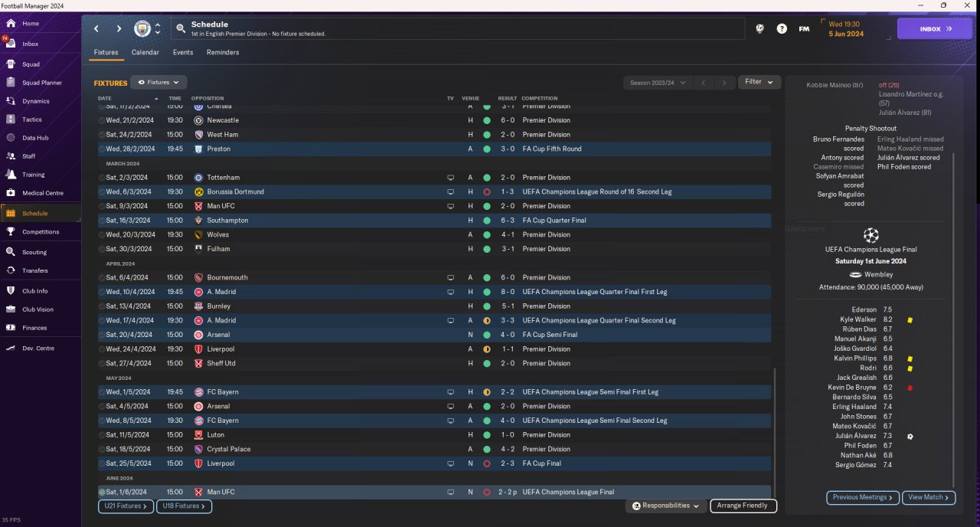
Task: Open U18 Fixtures
Action: tap(184, 506)
